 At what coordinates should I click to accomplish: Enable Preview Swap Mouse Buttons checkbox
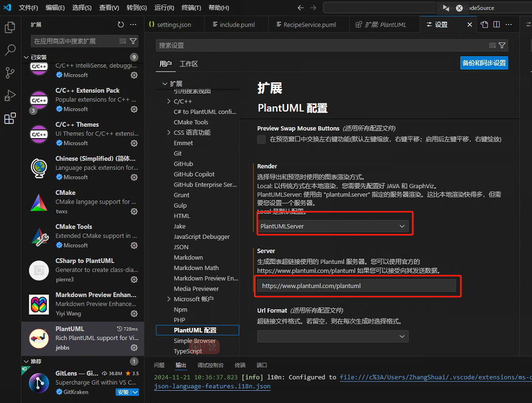pos(261,140)
